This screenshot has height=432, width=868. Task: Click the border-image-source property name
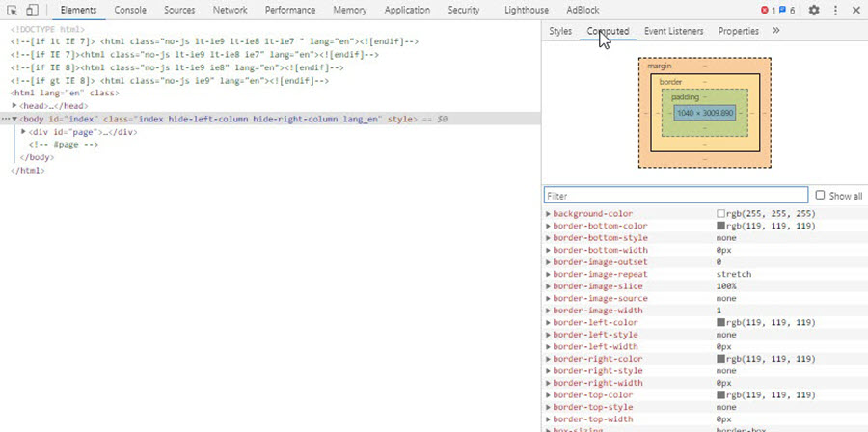[600, 298]
